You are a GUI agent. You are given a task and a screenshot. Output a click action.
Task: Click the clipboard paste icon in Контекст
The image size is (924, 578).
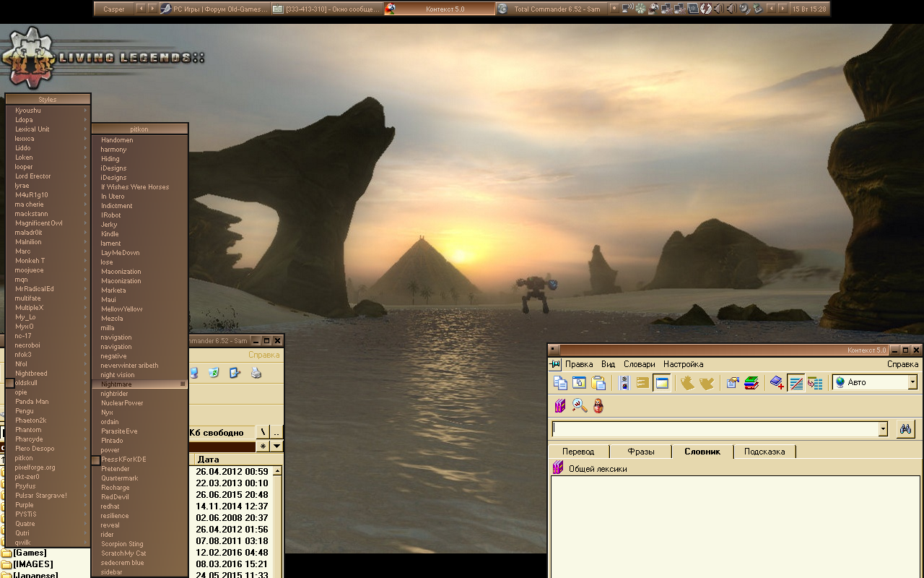click(598, 383)
